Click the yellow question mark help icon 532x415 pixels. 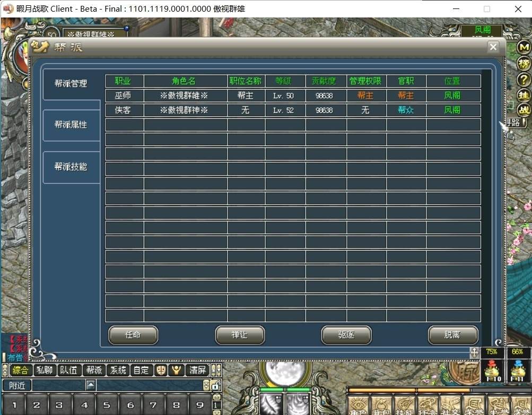[524, 80]
